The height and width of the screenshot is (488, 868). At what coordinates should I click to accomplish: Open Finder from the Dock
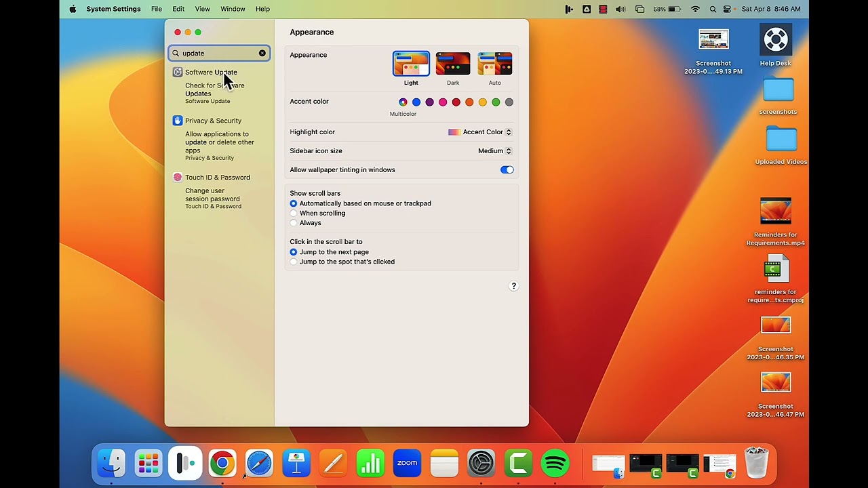tap(111, 464)
